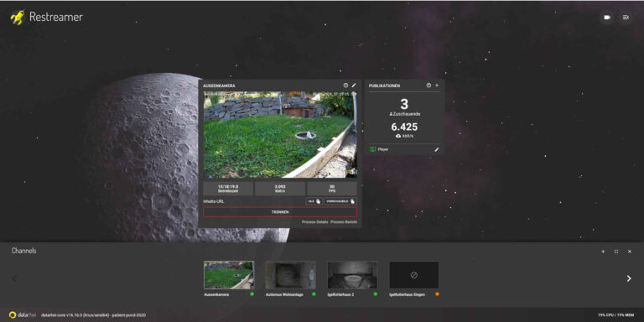Open the menu icon in top-right header

pyautogui.click(x=626, y=18)
